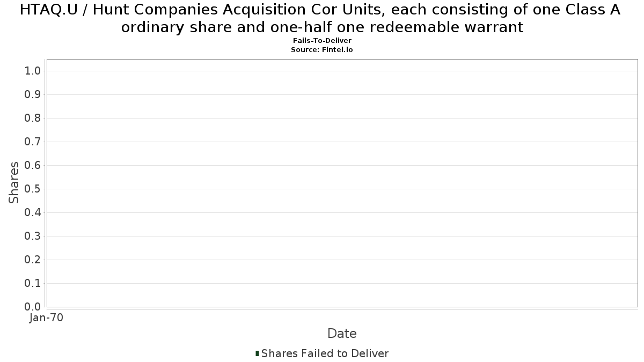This screenshot has height=362, width=644.
Task: Click the 0.7 y-axis tick label
Action: click(x=33, y=142)
